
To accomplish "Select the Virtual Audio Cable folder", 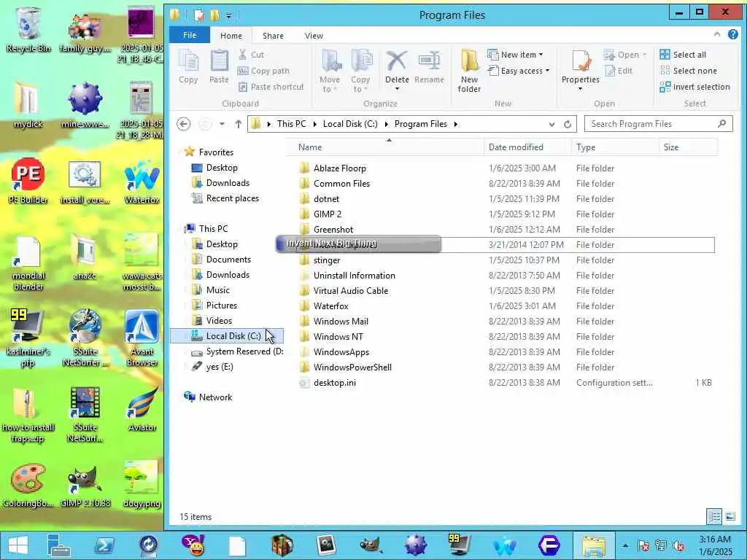I will coord(351,290).
